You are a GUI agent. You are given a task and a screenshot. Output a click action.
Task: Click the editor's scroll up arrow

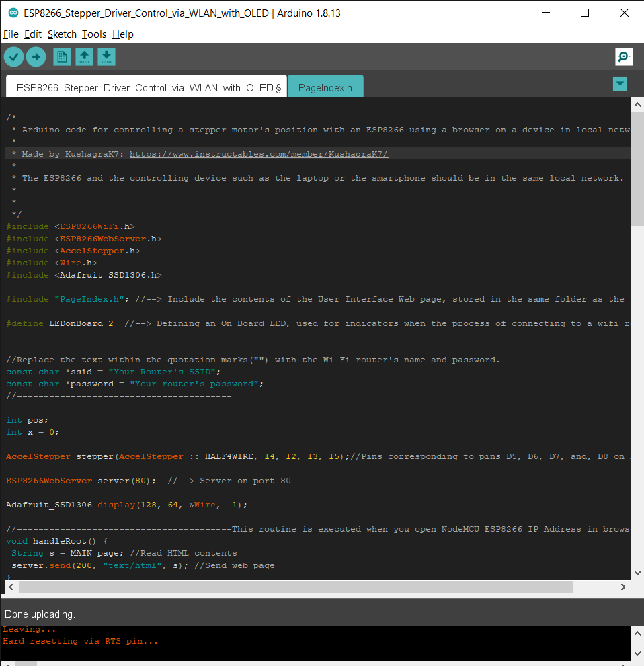[637, 104]
